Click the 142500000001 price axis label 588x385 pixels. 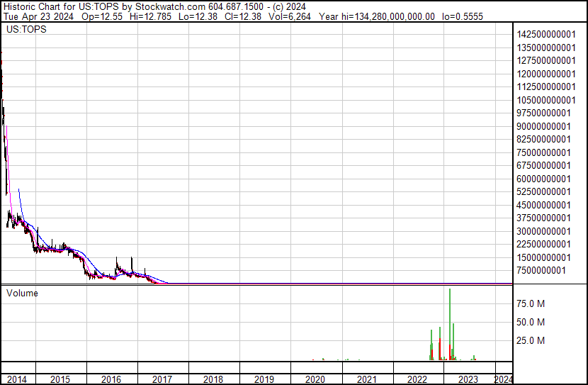pyautogui.click(x=546, y=34)
